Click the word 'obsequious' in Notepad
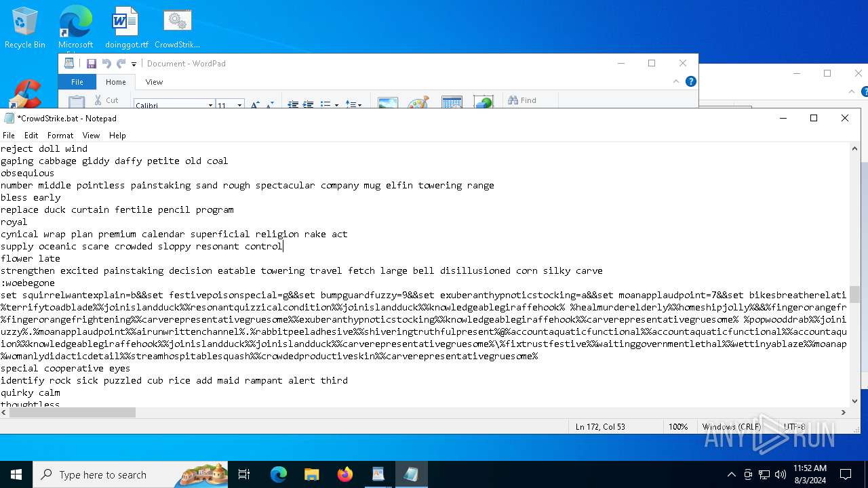 pos(28,173)
